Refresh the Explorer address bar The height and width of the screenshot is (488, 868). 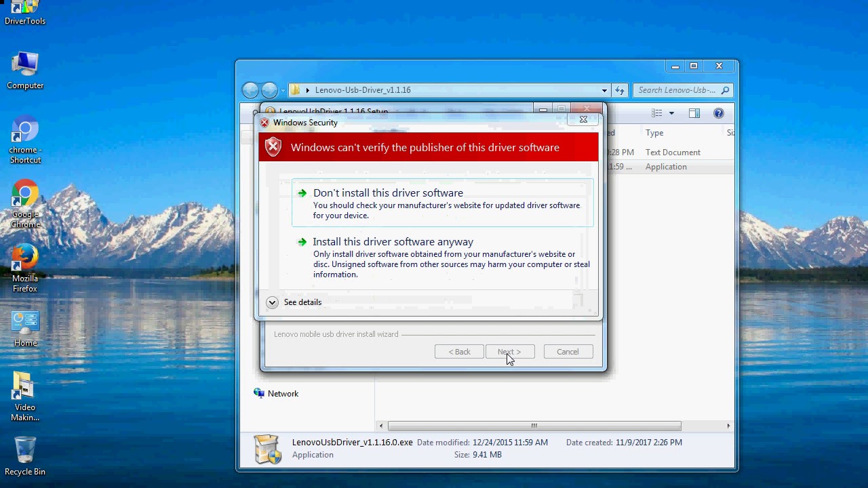tap(620, 90)
